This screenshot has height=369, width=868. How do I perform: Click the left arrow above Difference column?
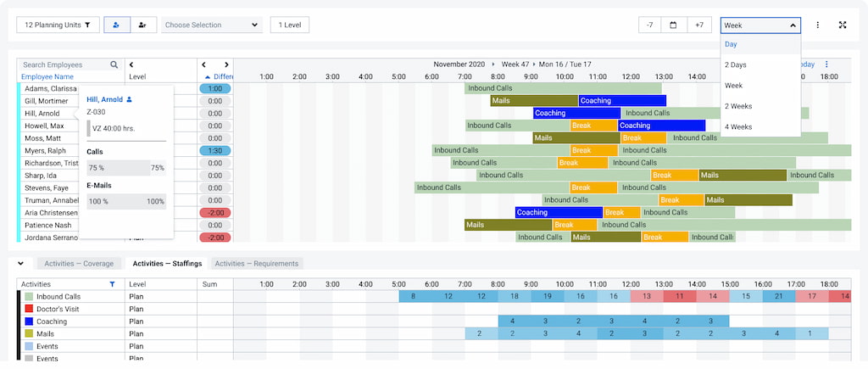(203, 64)
